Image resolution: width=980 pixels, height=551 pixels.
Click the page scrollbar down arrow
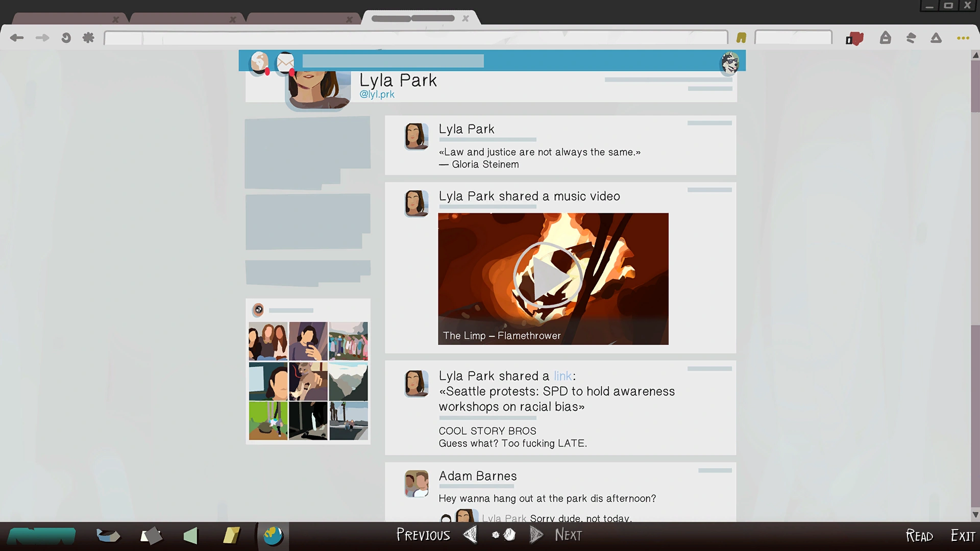[x=975, y=515]
